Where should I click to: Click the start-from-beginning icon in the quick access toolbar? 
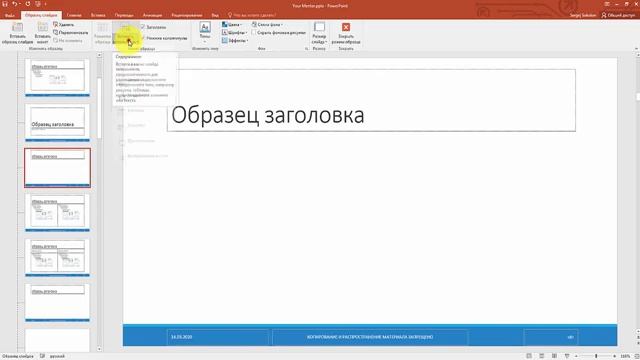click(38, 4)
